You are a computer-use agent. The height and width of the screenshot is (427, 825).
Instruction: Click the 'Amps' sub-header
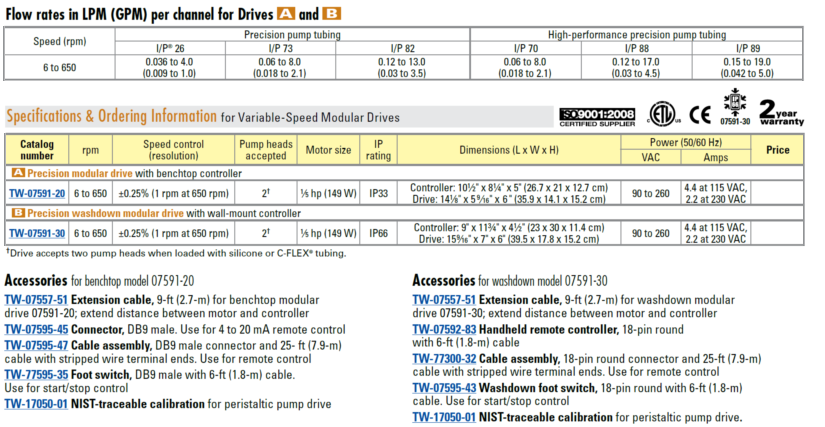pos(716,157)
